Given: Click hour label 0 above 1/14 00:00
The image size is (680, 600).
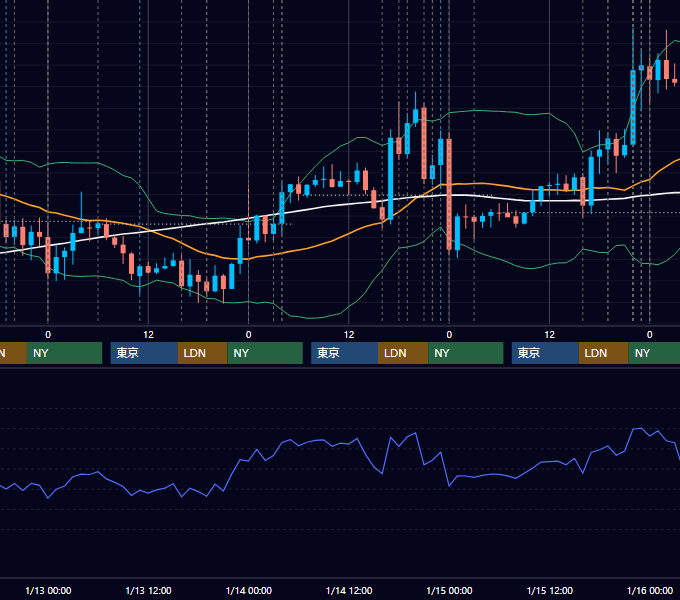Looking at the screenshot, I should (248, 335).
